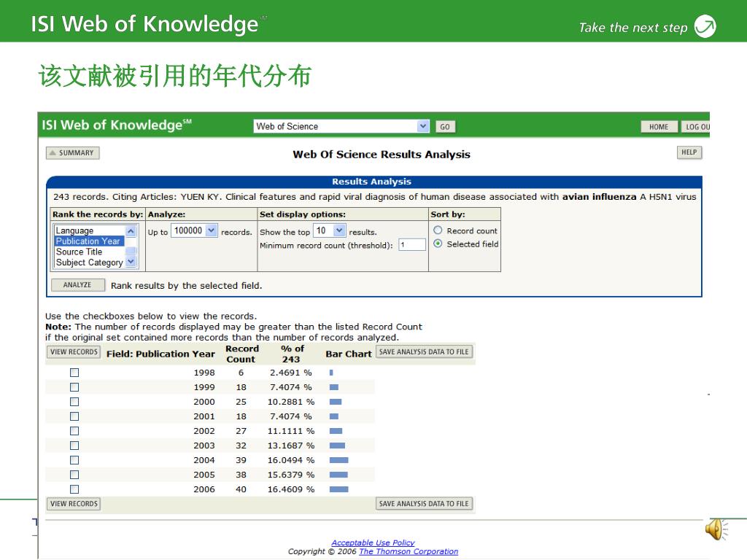Screen dimensions: 747x560
Task: Click the percentage 2.4691 % cell
Action: click(x=291, y=373)
